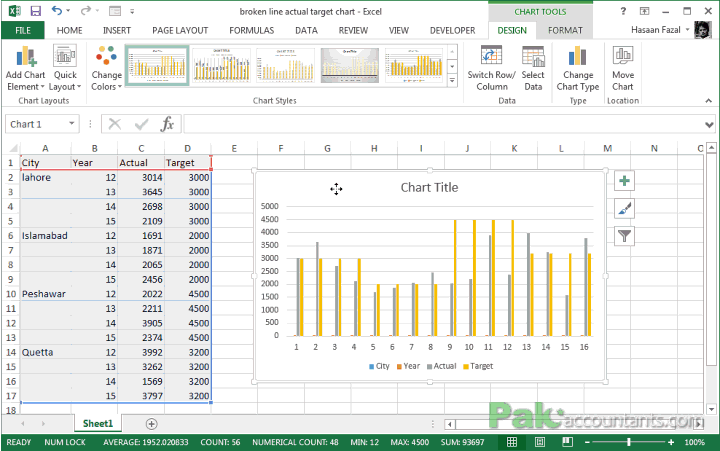Select the first chart style thumbnail
The height and width of the screenshot is (451, 720).
click(157, 65)
